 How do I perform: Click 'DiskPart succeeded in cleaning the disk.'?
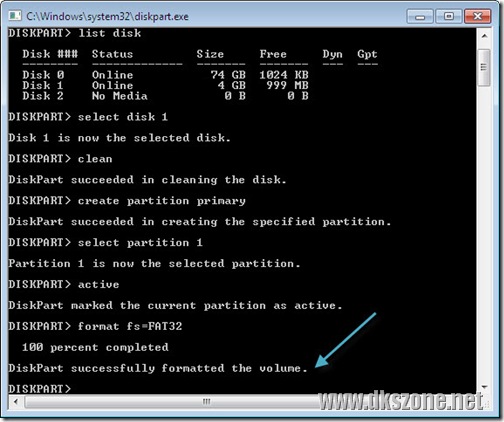[148, 180]
